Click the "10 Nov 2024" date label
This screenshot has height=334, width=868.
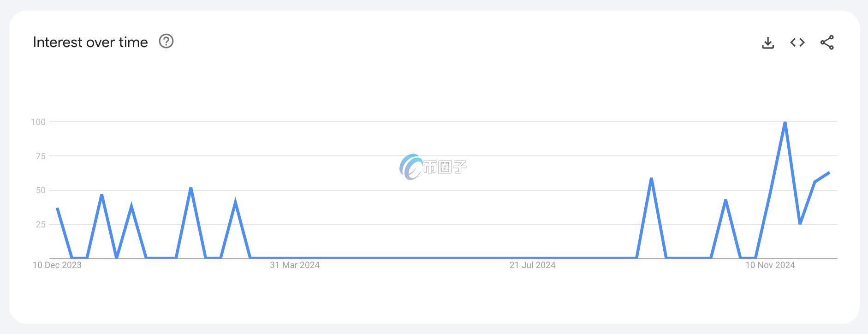click(x=770, y=265)
